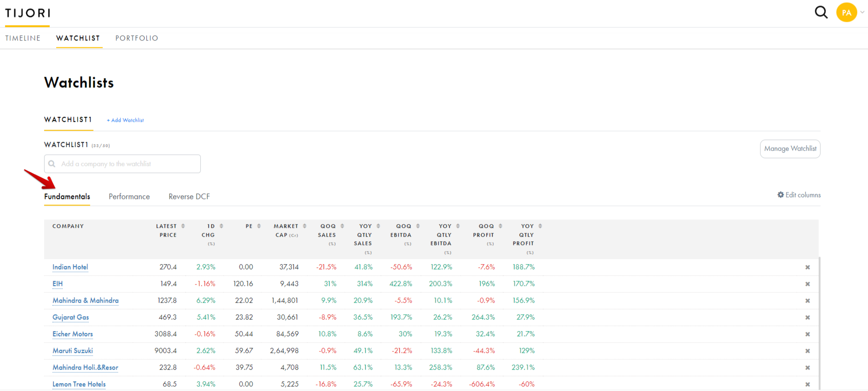Sort by QoQ EBITDA column arrows
Viewport: 868px width, 391px height.
418,226
